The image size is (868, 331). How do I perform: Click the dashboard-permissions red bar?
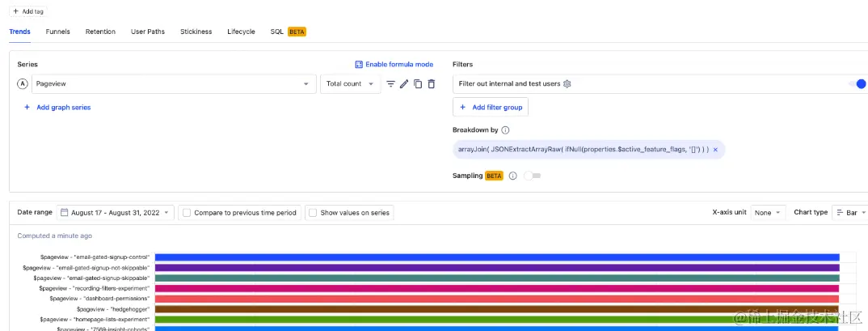[x=497, y=299]
